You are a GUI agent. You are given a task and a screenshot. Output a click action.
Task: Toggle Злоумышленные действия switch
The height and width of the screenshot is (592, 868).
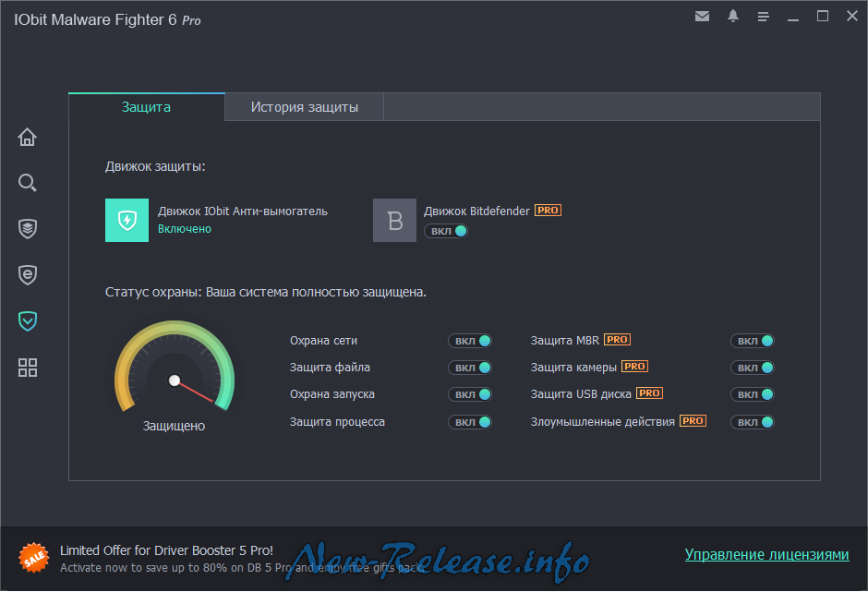click(x=753, y=422)
